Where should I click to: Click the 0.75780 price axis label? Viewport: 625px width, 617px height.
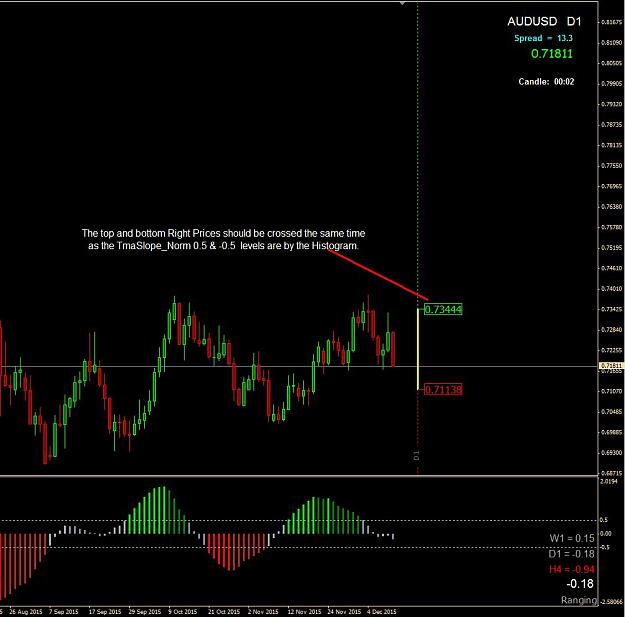pyautogui.click(x=612, y=227)
